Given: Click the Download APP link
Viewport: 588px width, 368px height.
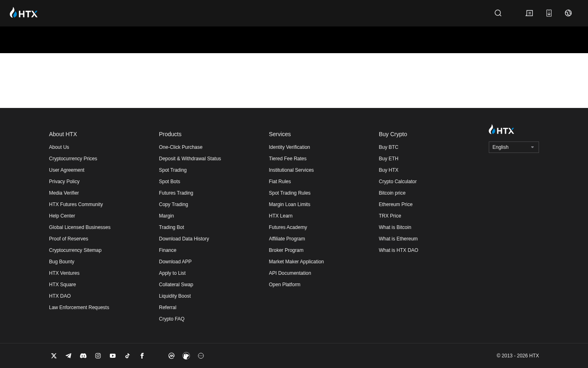Looking at the screenshot, I should tap(175, 262).
